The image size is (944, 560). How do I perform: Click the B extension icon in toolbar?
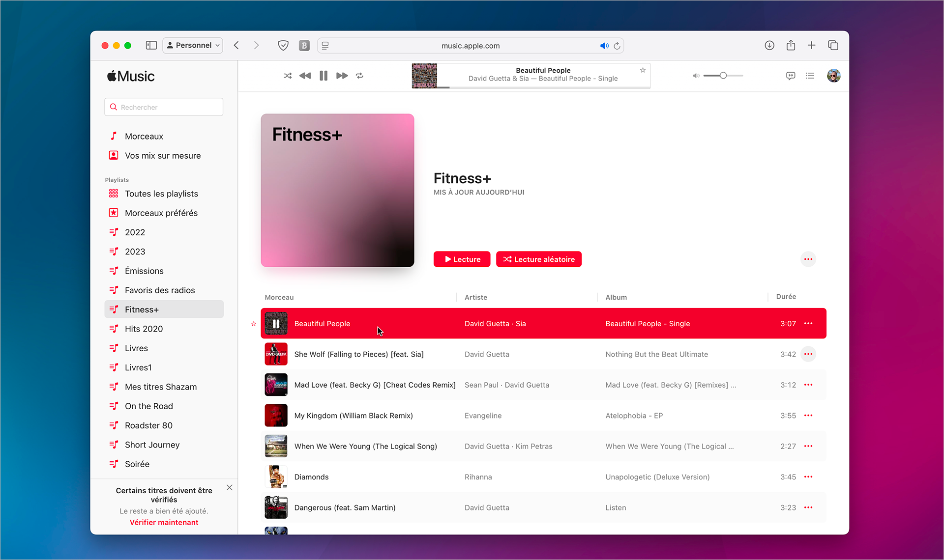(x=304, y=45)
